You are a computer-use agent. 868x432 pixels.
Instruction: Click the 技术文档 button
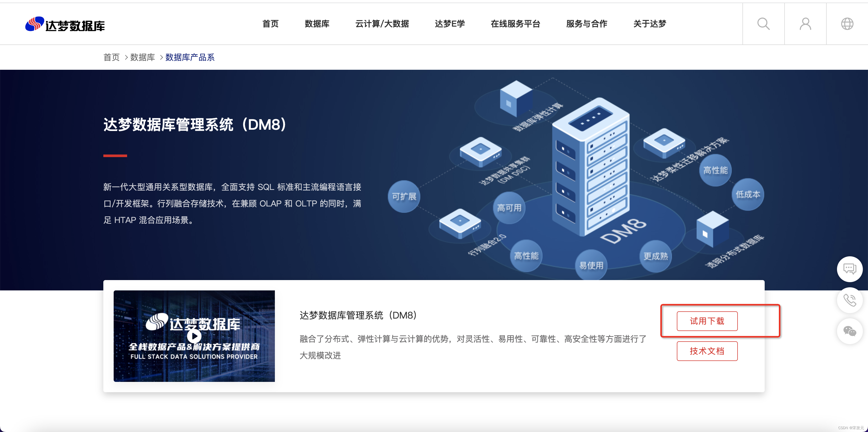pyautogui.click(x=707, y=351)
